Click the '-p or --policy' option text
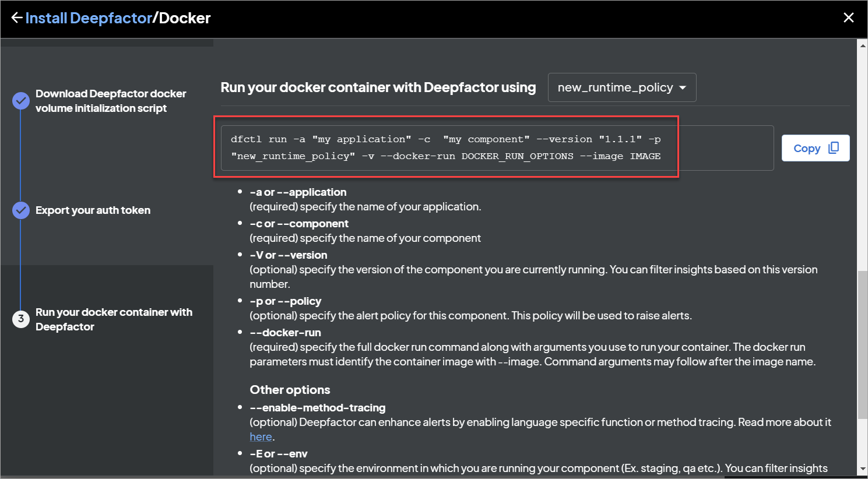 [286, 301]
